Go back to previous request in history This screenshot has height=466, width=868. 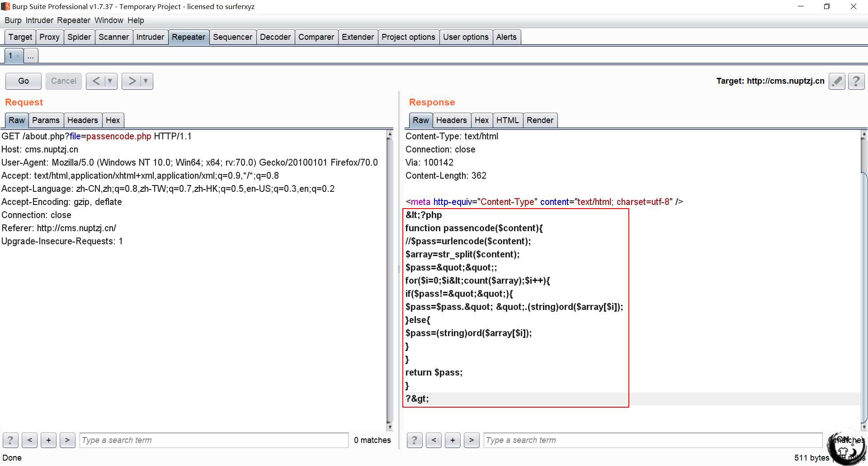pyautogui.click(x=96, y=81)
